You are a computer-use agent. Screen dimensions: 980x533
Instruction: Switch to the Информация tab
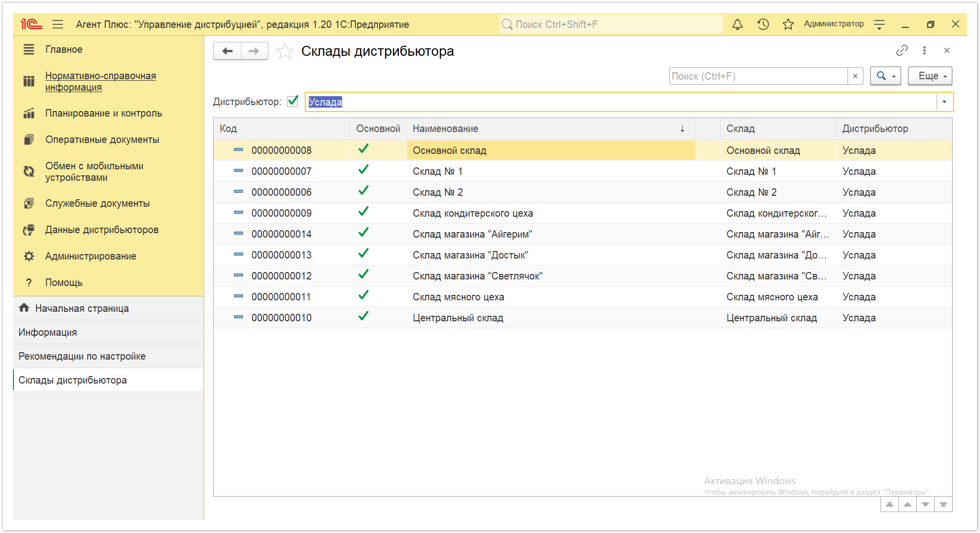(x=108, y=332)
